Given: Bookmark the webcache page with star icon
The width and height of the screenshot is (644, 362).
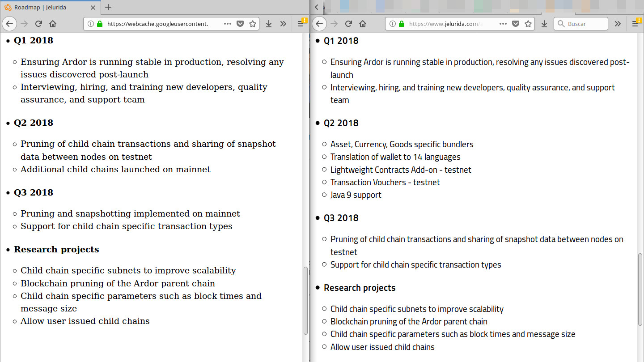Looking at the screenshot, I should (253, 24).
